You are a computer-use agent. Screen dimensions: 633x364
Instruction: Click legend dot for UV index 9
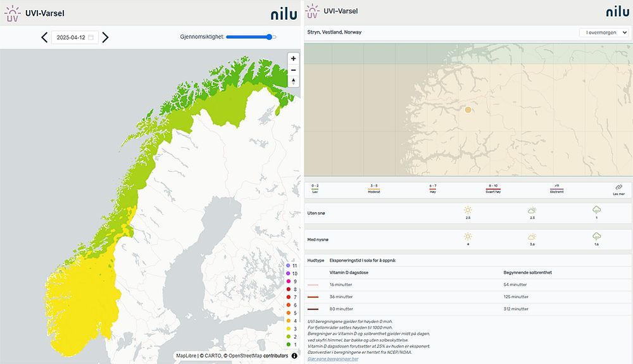[288, 281]
